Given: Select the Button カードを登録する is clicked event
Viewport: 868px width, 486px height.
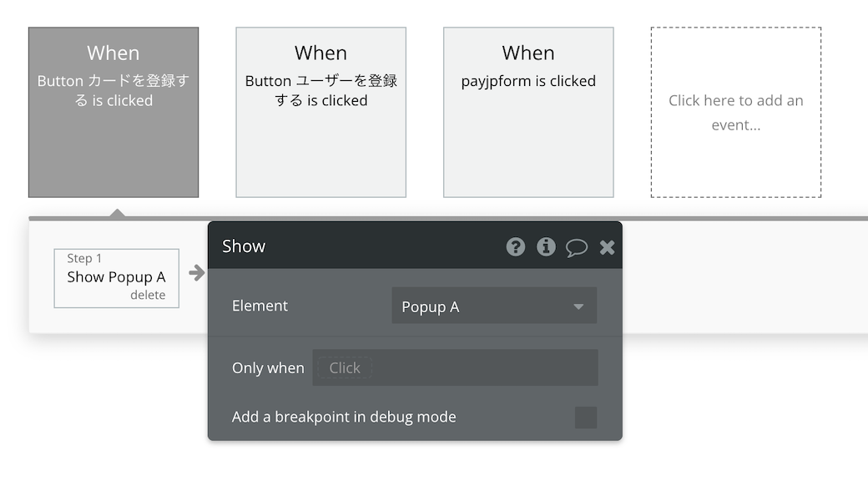Looking at the screenshot, I should click(x=114, y=112).
